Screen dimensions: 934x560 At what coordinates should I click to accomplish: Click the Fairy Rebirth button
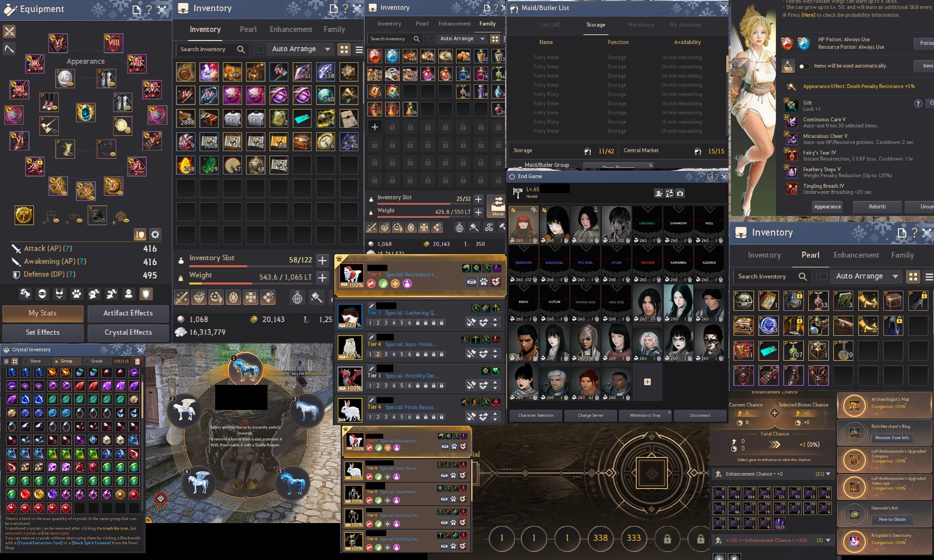pyautogui.click(x=877, y=207)
